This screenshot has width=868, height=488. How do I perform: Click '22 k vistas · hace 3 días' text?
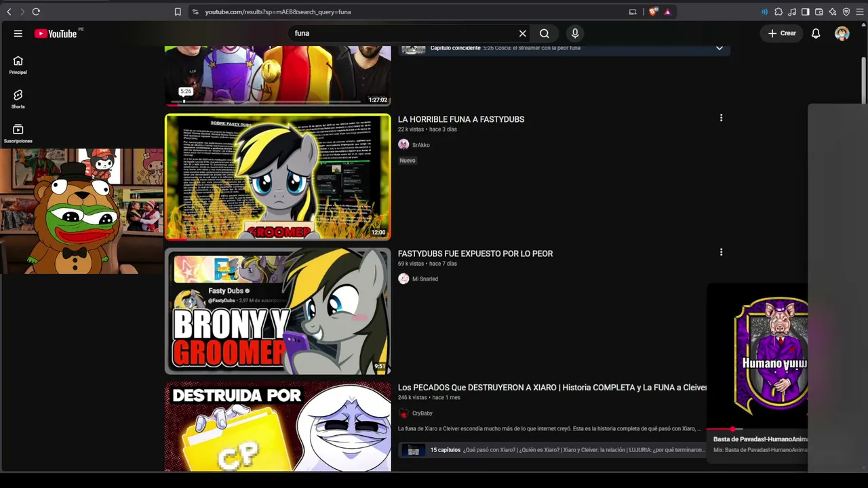point(427,129)
